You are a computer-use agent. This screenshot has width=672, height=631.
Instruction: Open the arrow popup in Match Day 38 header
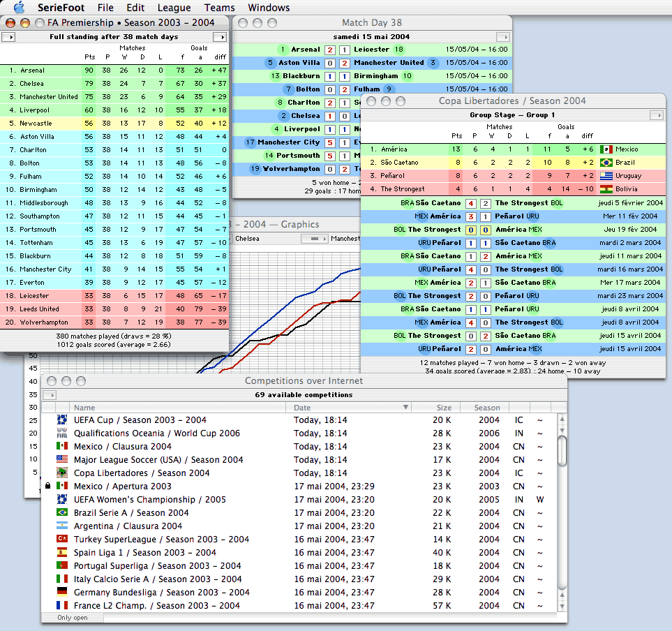coord(503,37)
